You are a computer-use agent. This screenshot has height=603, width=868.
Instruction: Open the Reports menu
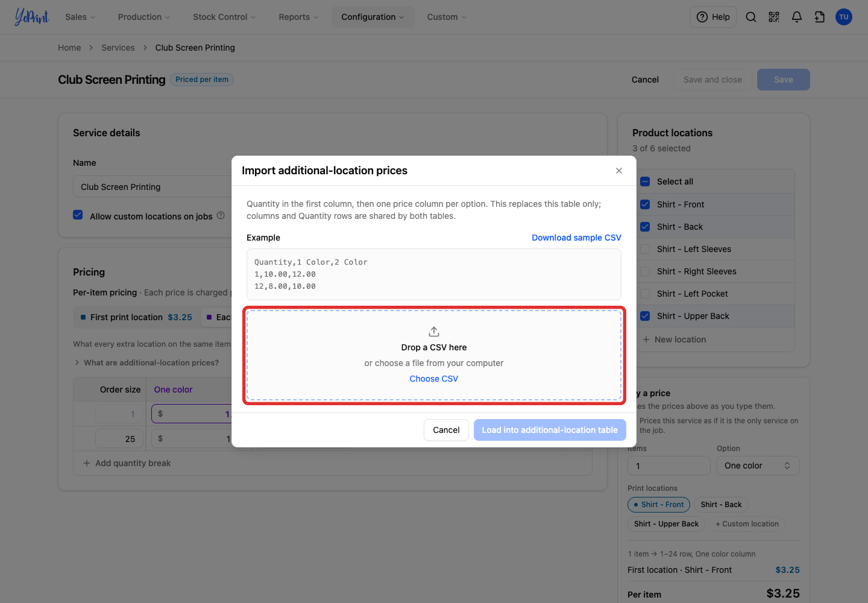click(x=298, y=17)
